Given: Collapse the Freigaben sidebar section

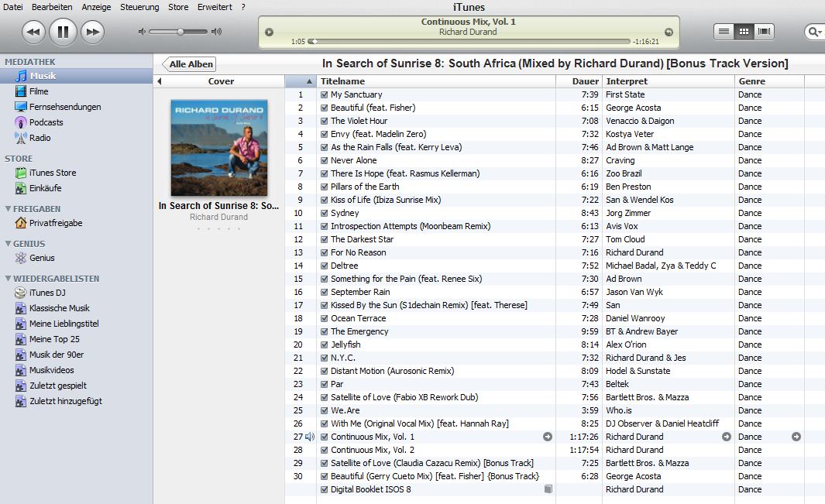Looking at the screenshot, I should pos(8,209).
